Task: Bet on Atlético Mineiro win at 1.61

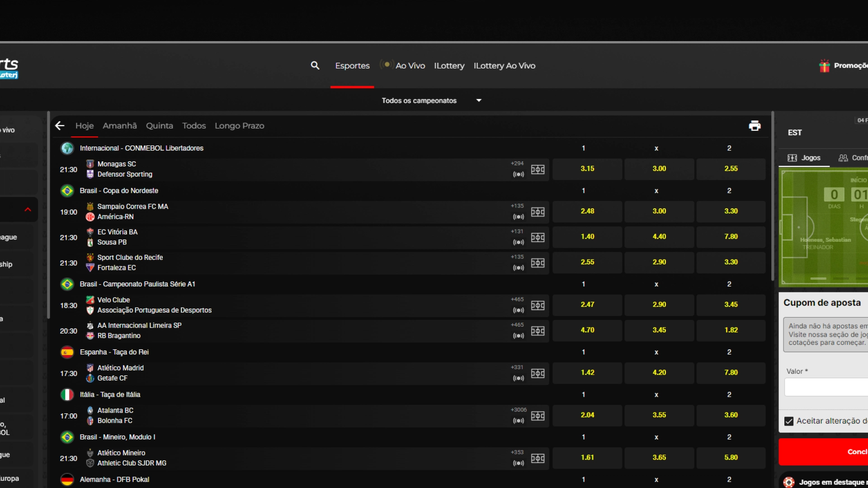Action: (587, 458)
